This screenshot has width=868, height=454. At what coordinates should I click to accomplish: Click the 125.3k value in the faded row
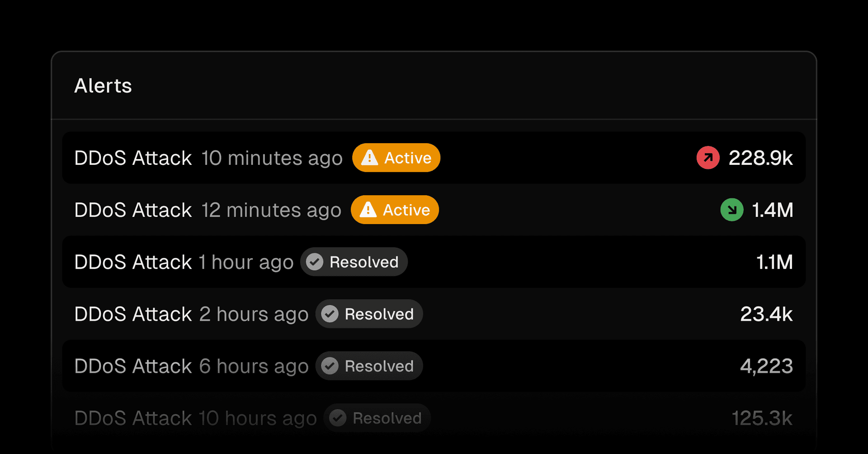(762, 418)
